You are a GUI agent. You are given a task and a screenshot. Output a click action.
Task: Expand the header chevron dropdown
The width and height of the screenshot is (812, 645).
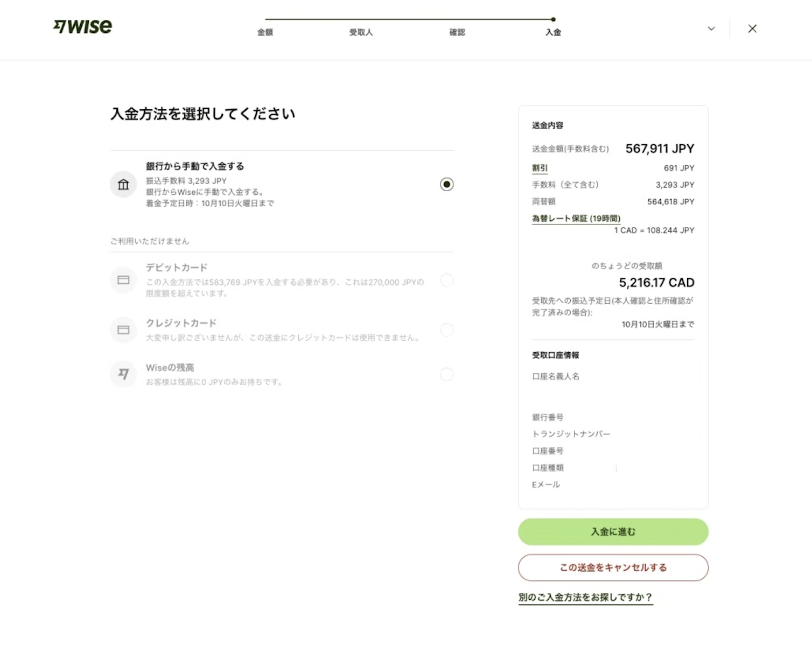711,29
